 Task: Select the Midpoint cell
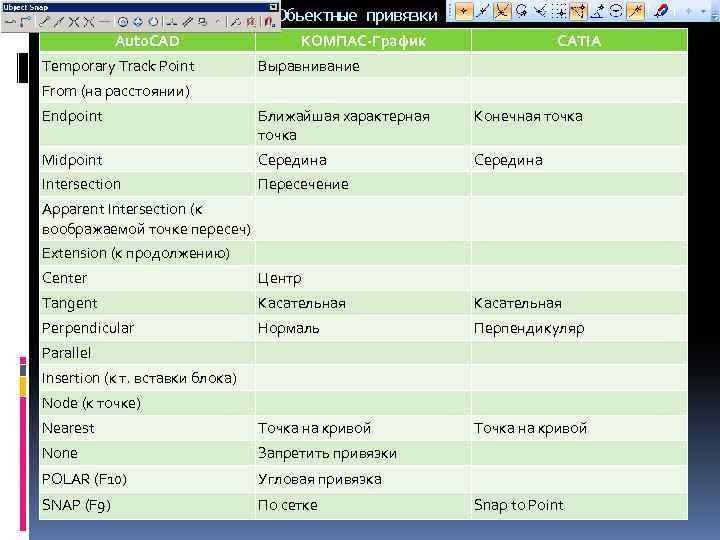(x=147, y=160)
